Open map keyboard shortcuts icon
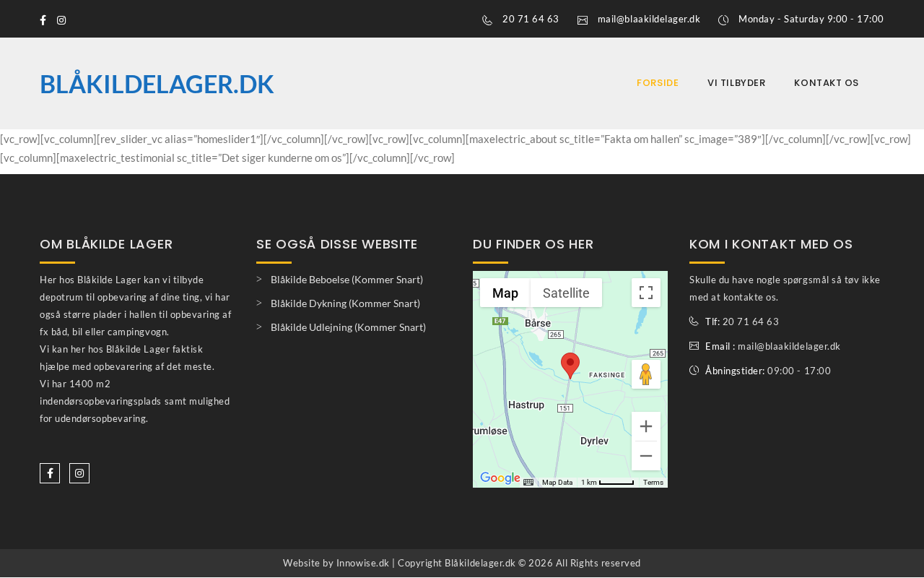 point(528,483)
